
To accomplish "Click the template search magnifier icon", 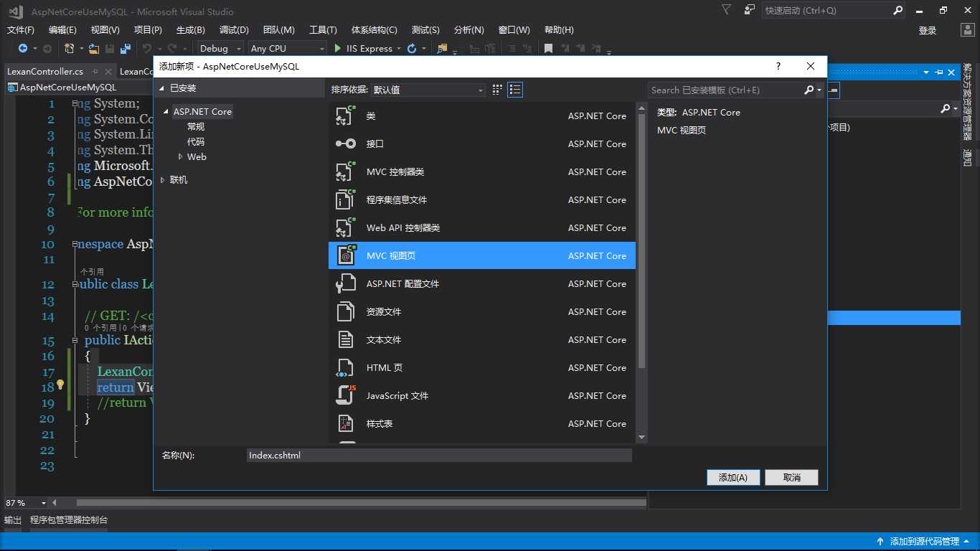I will [x=809, y=90].
